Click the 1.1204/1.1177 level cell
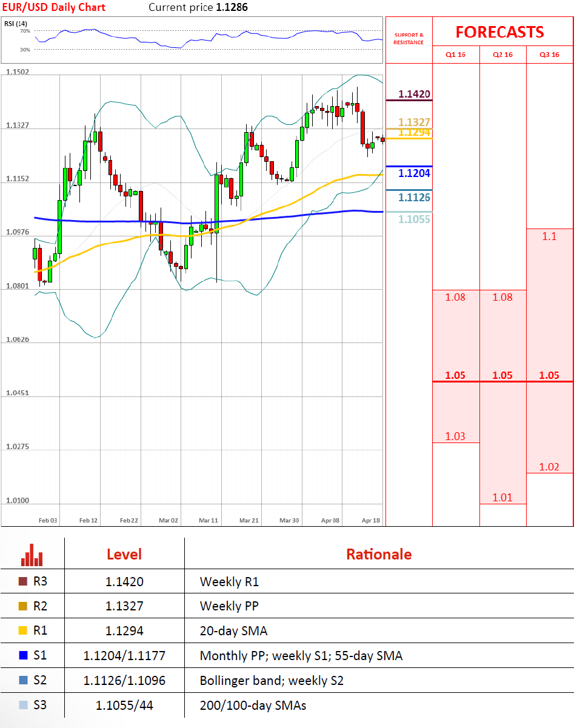 (124, 656)
